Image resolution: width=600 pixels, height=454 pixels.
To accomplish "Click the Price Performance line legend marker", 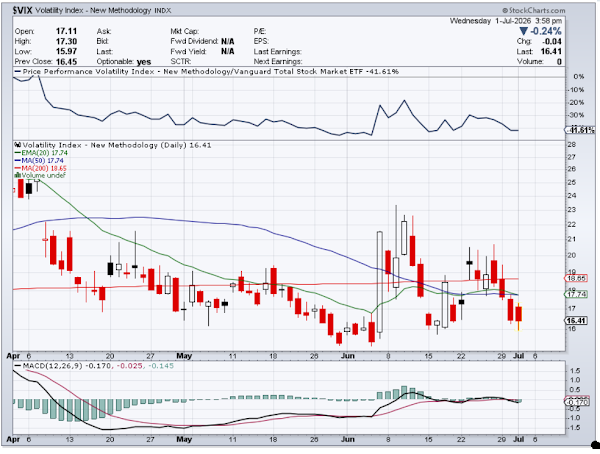I will [x=18, y=72].
